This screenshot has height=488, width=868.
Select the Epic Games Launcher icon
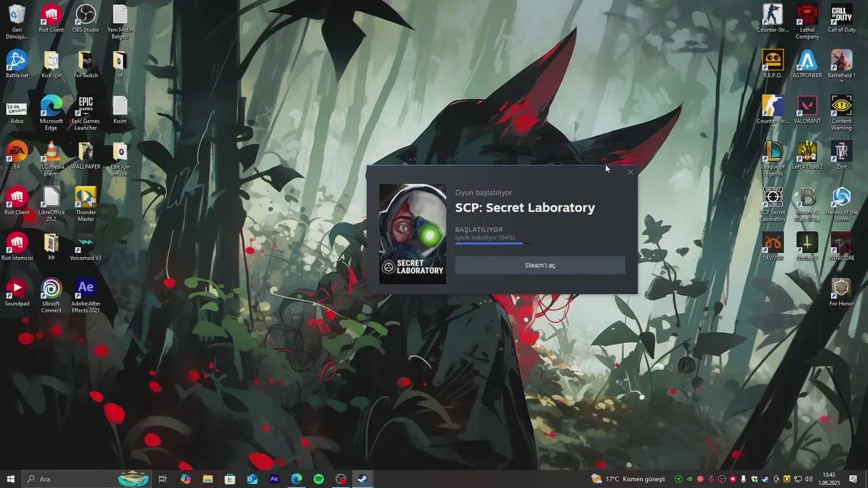coord(85,113)
